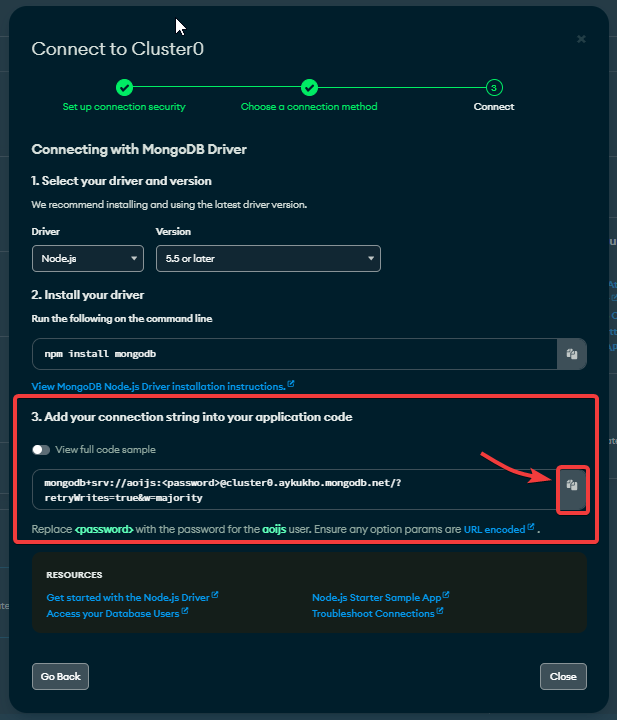Screen dimensions: 617x720
Task: Click the Go Back button
Action: click(x=60, y=676)
